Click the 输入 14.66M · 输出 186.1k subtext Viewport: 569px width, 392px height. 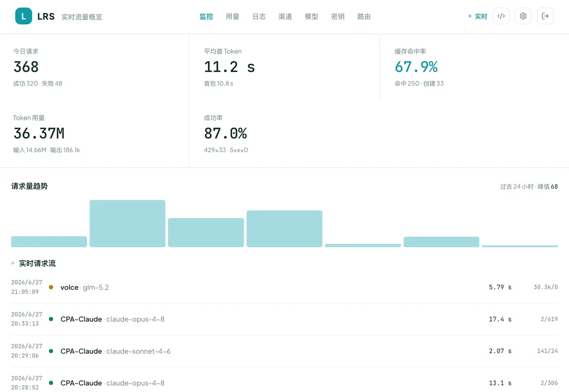click(47, 150)
